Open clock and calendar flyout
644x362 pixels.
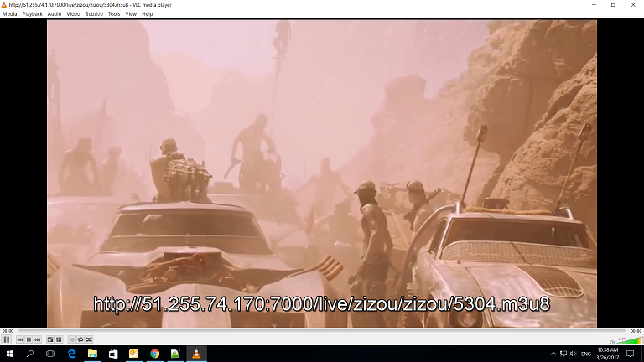[x=607, y=354]
